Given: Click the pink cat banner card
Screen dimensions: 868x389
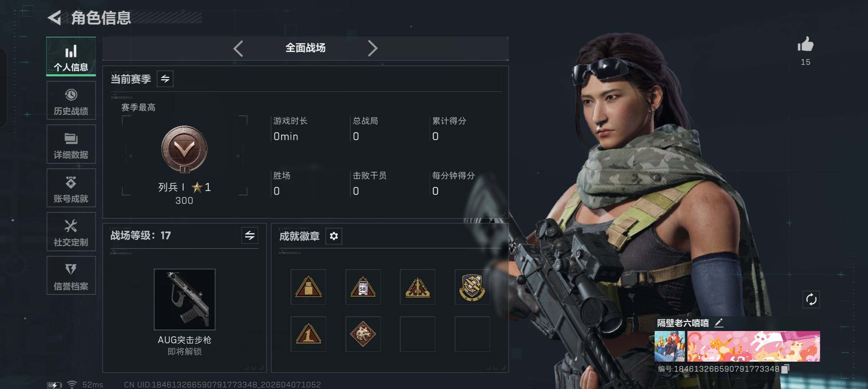Looking at the screenshot, I should (754, 346).
